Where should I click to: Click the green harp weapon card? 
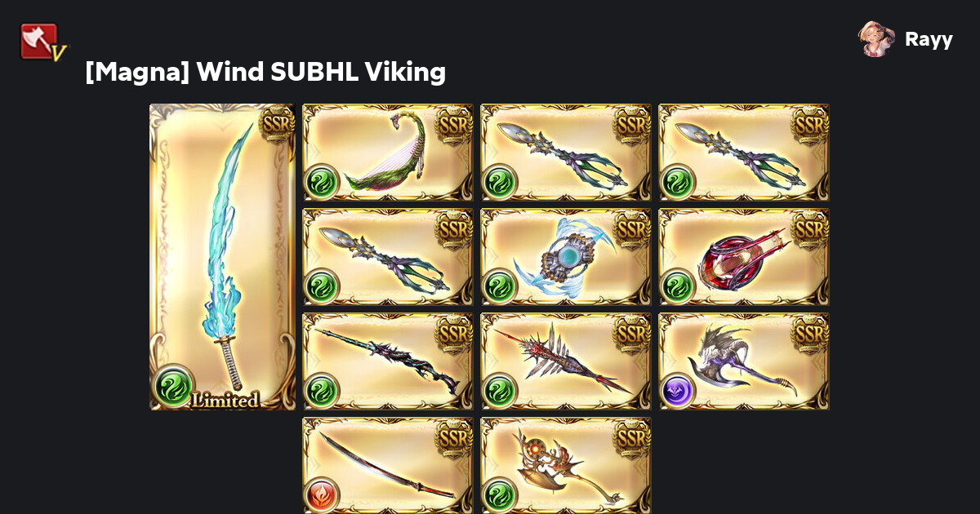tap(388, 153)
